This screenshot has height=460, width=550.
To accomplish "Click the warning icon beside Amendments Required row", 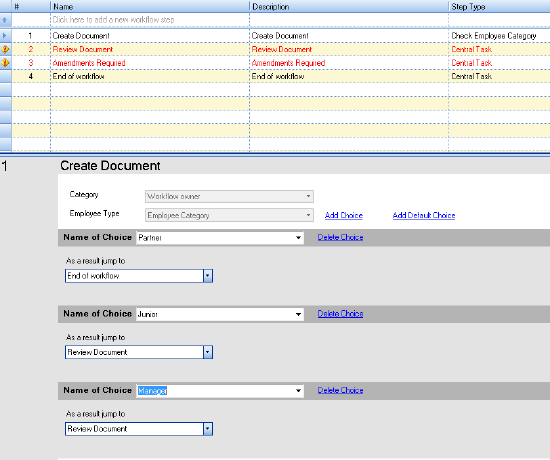I will pyautogui.click(x=5, y=63).
